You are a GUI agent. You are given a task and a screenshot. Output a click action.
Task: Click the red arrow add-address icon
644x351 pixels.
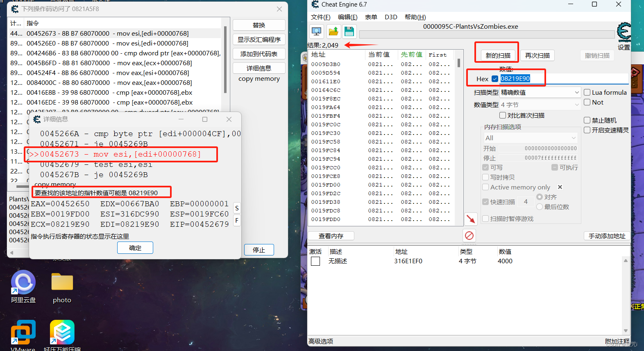[x=471, y=219]
